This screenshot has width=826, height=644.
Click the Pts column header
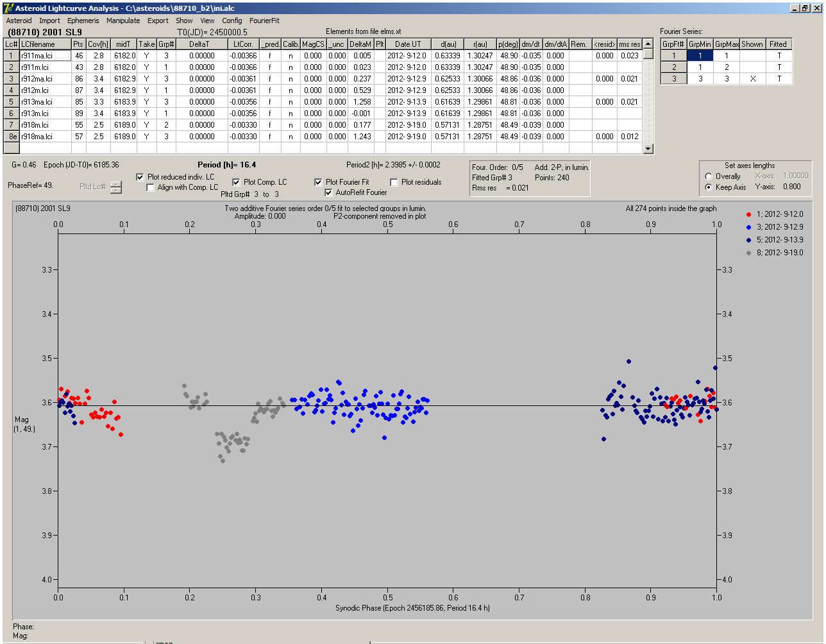pyautogui.click(x=78, y=44)
